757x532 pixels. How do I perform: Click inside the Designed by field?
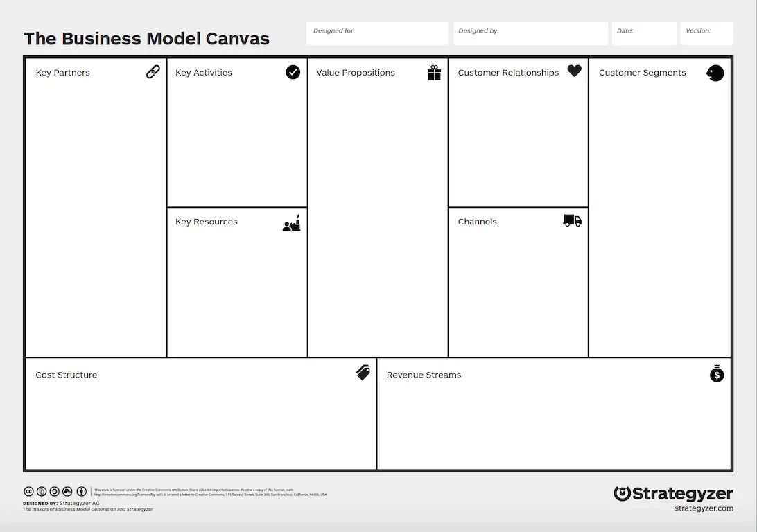(530, 33)
